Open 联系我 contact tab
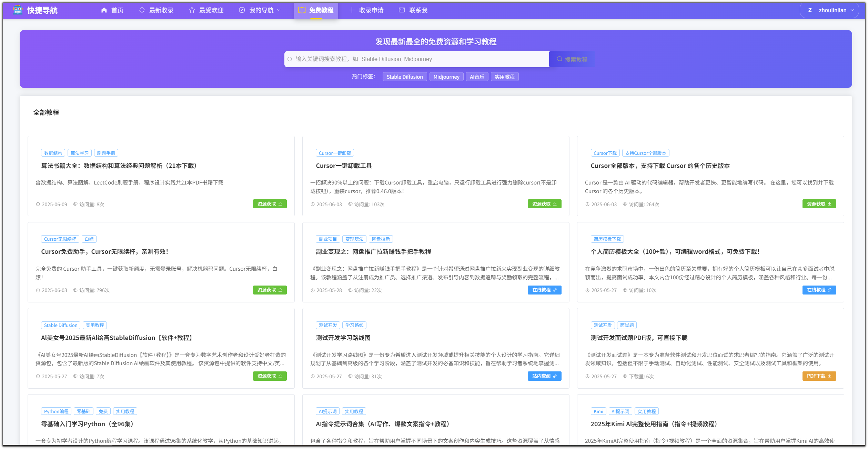The width and height of the screenshot is (868, 449). tap(413, 10)
